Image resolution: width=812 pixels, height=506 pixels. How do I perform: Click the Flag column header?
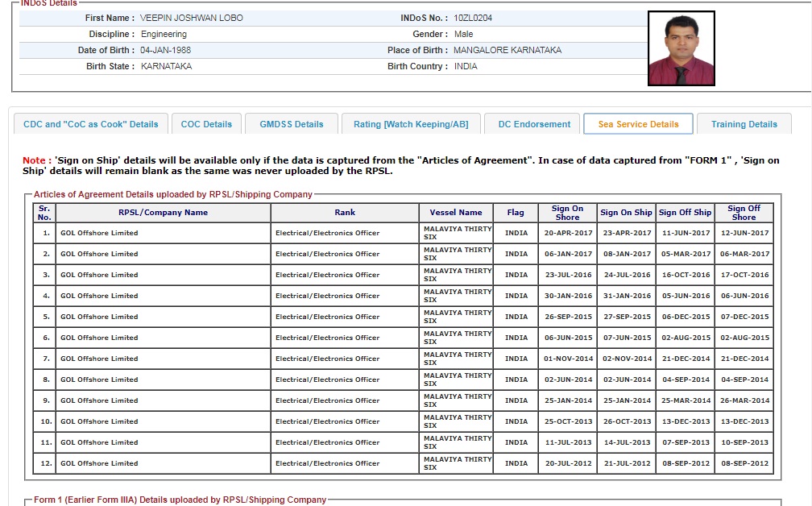516,213
